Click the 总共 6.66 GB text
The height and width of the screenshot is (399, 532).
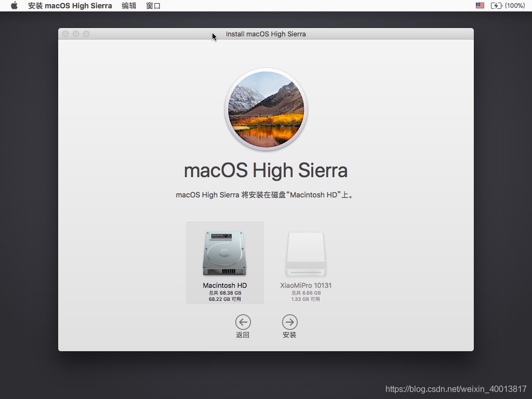pyautogui.click(x=305, y=293)
